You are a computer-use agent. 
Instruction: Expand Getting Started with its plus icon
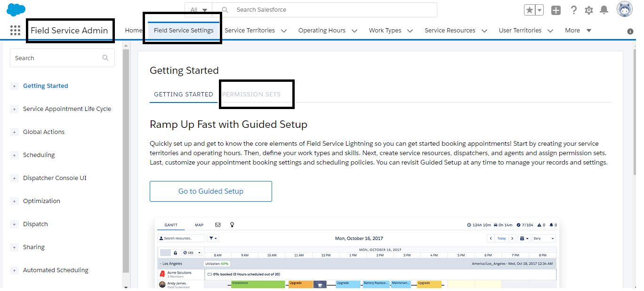pos(15,86)
